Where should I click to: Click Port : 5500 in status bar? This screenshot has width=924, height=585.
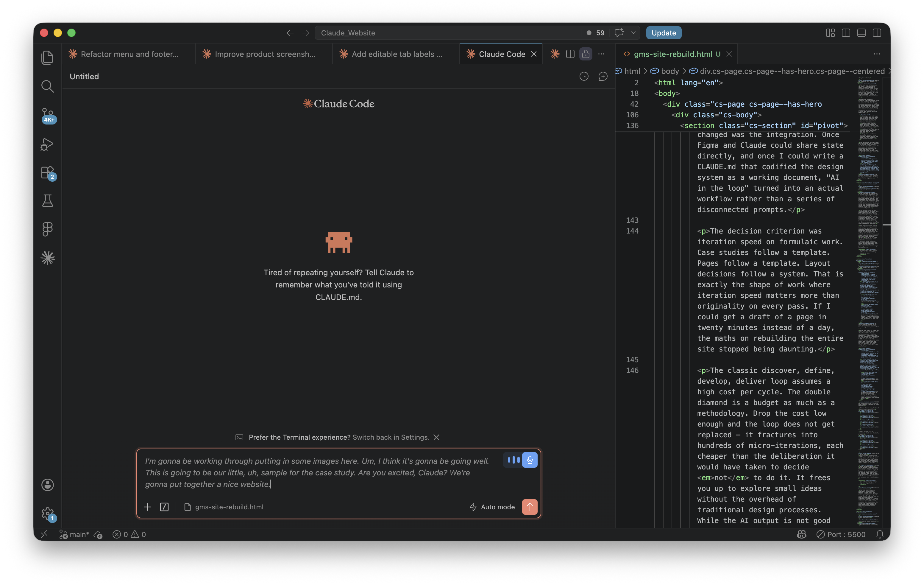[x=841, y=534]
